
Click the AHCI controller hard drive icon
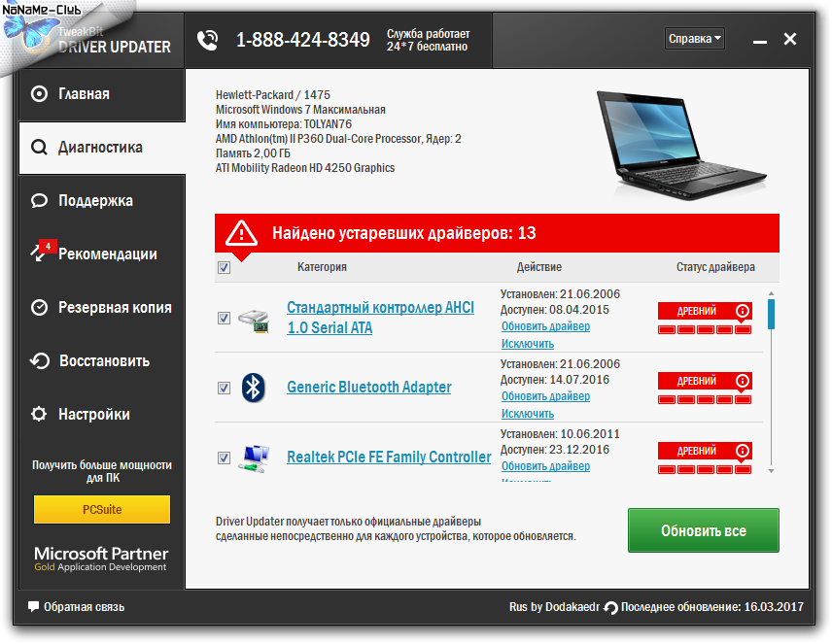[x=254, y=320]
